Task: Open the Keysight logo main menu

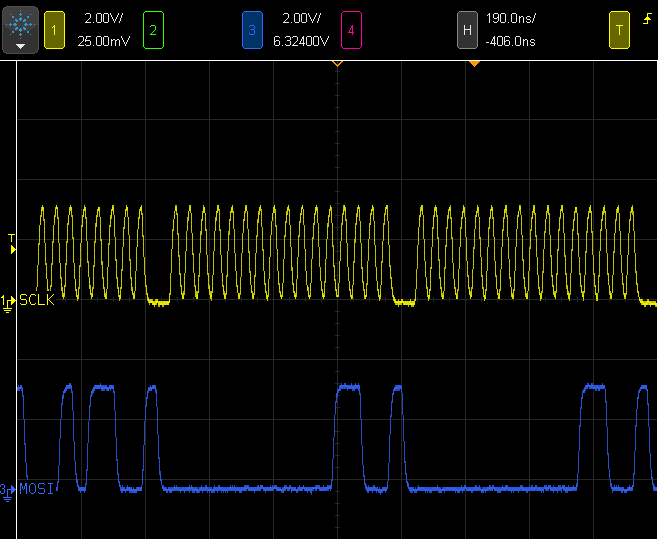Action: point(21,30)
